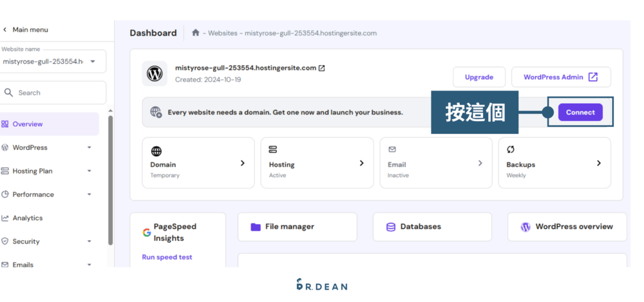Image resolution: width=644 pixels, height=302 pixels.
Task: Click the Backups card chevron
Action: click(x=599, y=163)
